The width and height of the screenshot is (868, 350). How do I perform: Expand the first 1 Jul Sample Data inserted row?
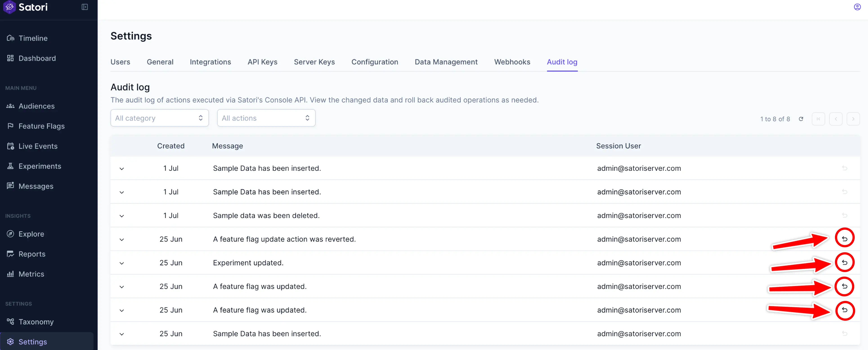pos(122,168)
